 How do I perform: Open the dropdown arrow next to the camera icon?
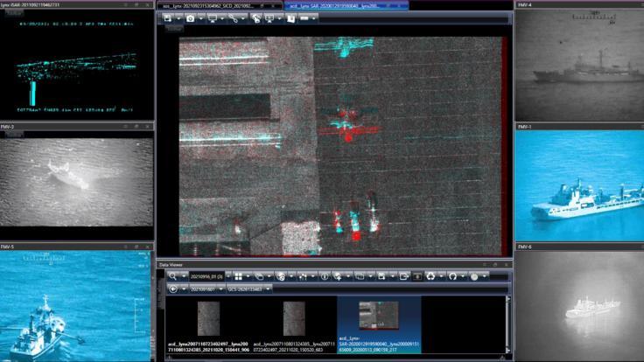pos(201,18)
